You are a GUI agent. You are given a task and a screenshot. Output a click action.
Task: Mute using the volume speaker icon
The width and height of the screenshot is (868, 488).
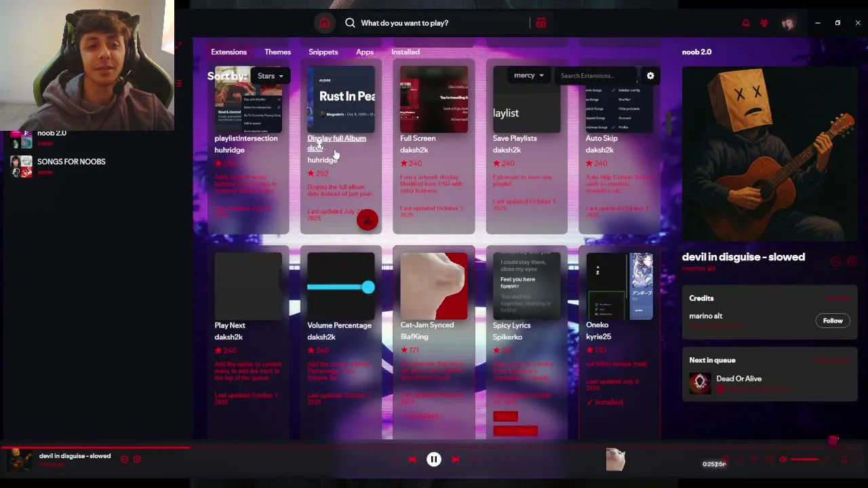(783, 460)
